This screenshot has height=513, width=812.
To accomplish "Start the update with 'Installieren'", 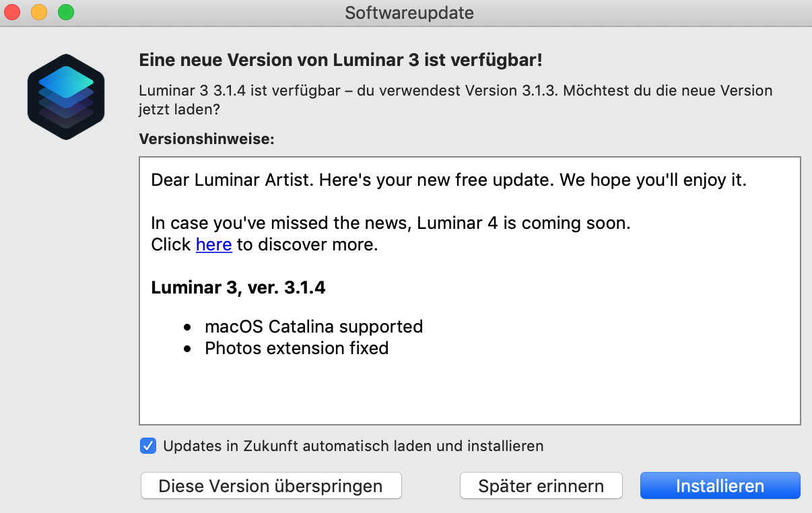I will 720,486.
